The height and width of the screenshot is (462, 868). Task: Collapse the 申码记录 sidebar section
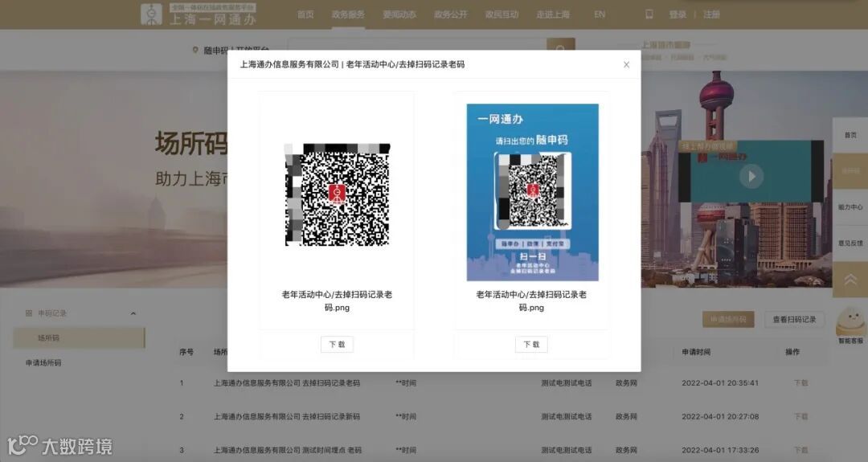[133, 313]
